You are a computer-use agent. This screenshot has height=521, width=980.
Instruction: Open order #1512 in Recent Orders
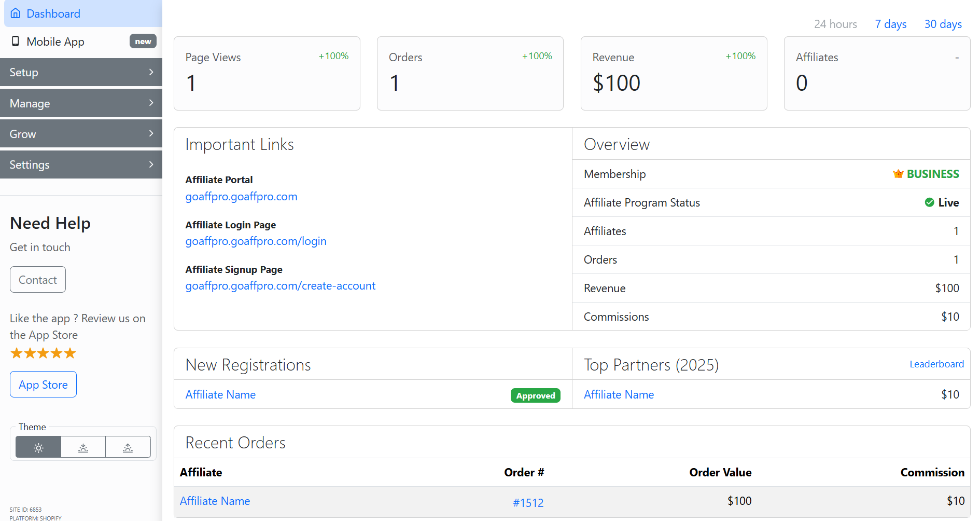(x=528, y=502)
